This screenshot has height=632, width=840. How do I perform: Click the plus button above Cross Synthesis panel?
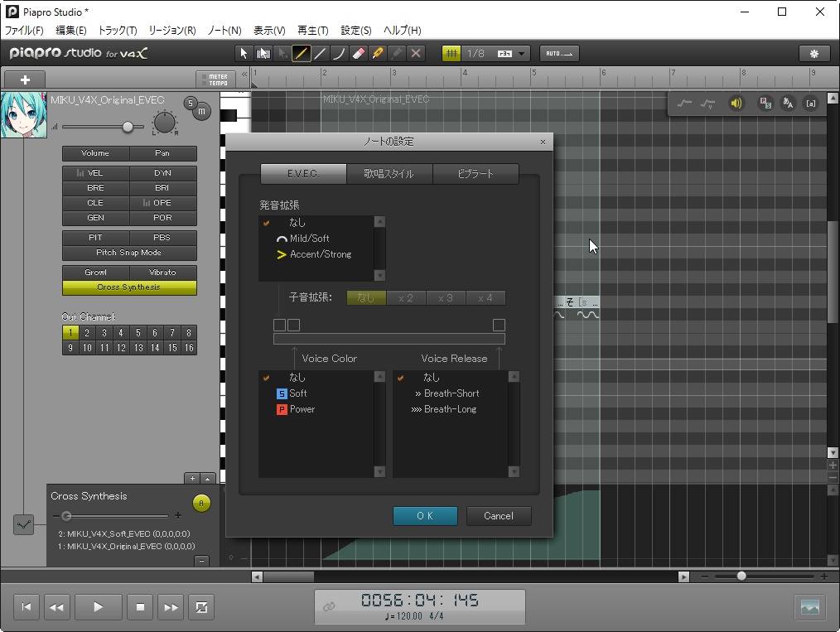(x=192, y=478)
